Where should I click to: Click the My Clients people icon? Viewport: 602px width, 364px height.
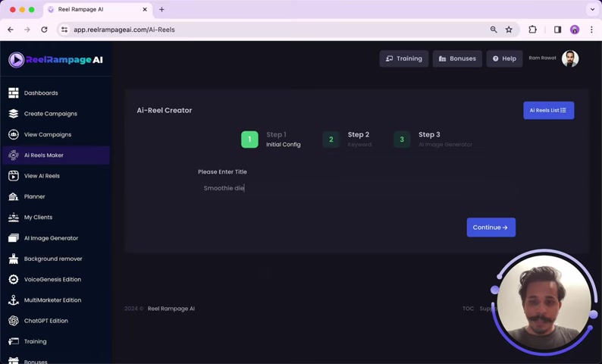[x=14, y=218]
